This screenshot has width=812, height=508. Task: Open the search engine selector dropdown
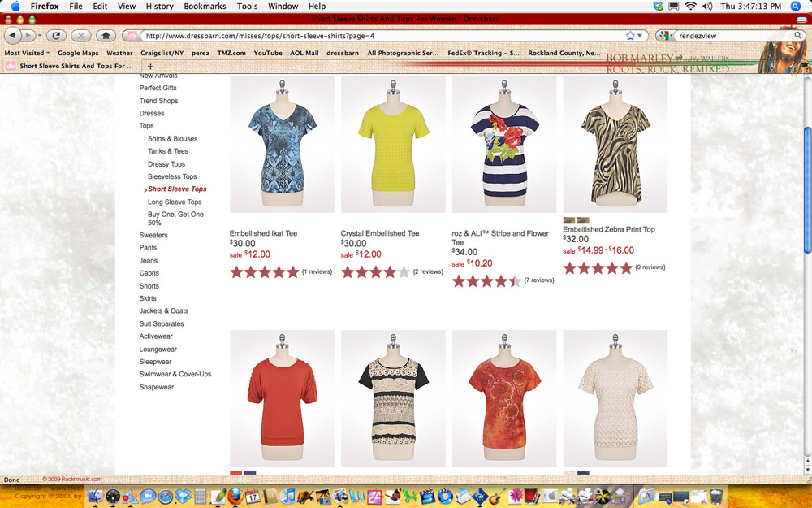tap(664, 36)
